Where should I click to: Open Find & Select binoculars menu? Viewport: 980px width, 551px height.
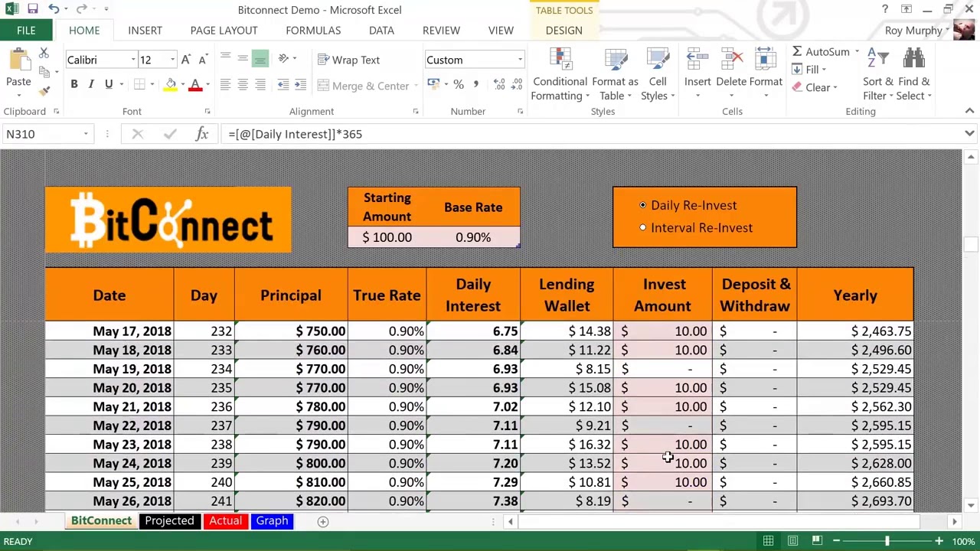click(914, 75)
